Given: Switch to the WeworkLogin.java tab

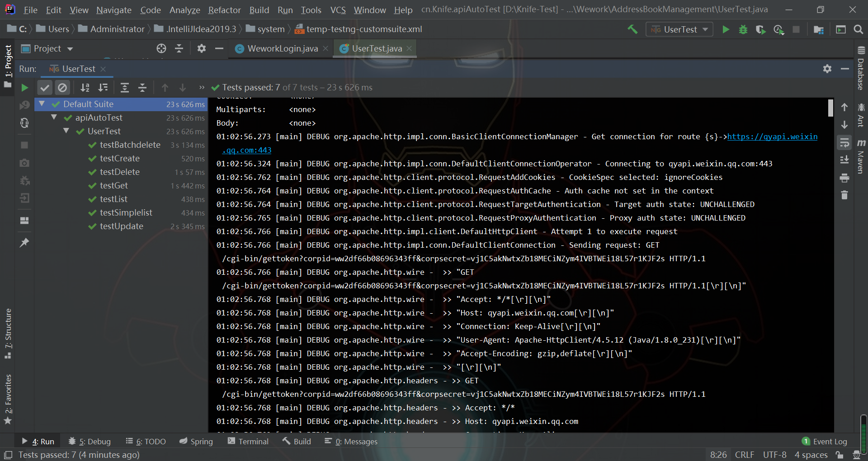Looking at the screenshot, I should 282,49.
